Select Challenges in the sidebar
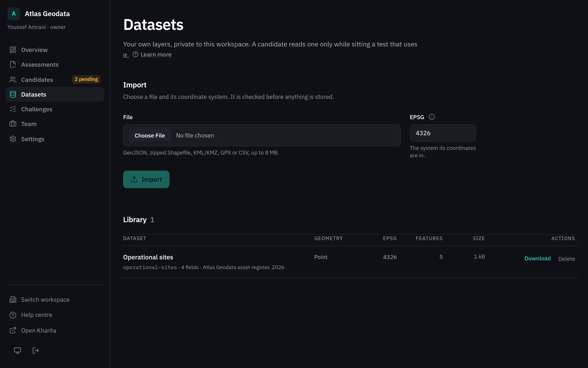This screenshot has width=588, height=368. [x=55, y=109]
